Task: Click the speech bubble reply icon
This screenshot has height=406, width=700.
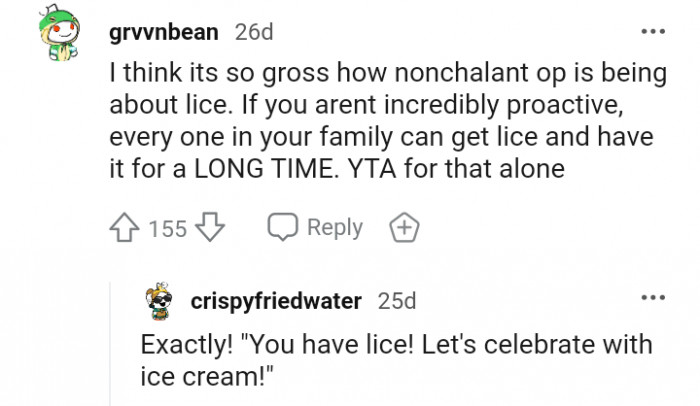Action: tap(283, 228)
